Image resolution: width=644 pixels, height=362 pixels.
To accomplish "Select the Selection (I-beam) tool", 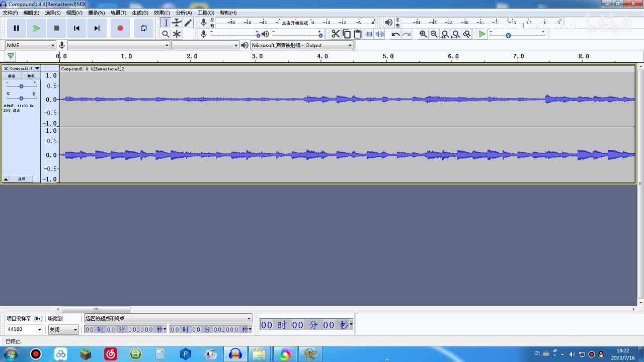I will pos(166,23).
